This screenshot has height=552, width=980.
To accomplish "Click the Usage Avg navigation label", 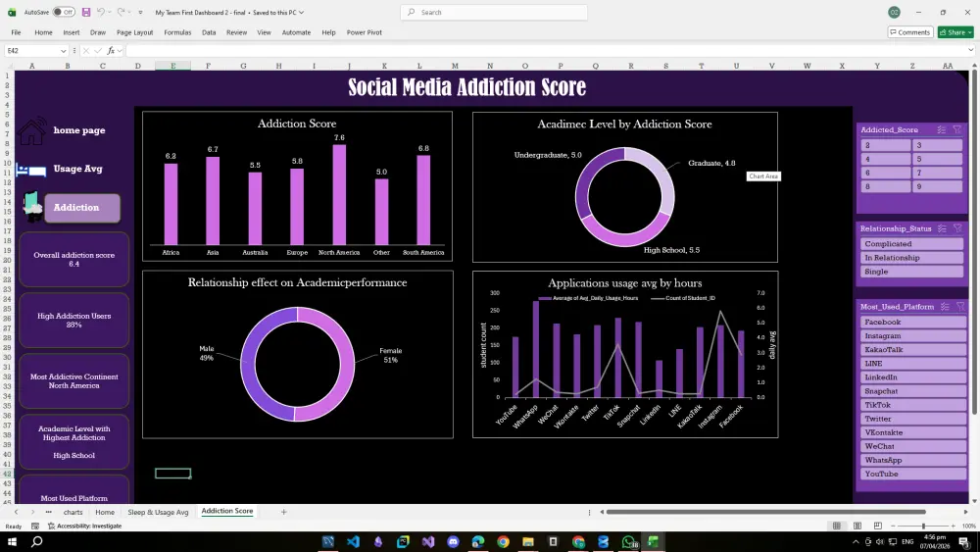I will 78,169.
